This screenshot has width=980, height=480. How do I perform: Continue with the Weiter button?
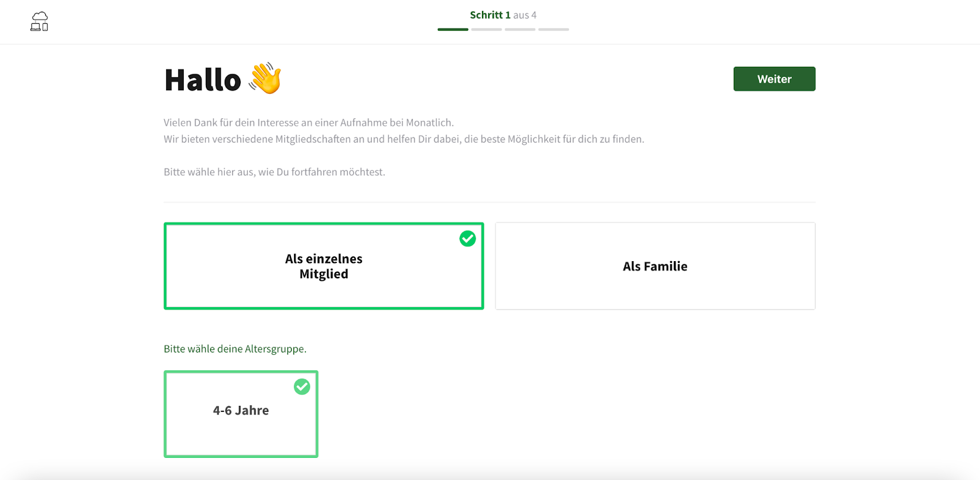[774, 79]
